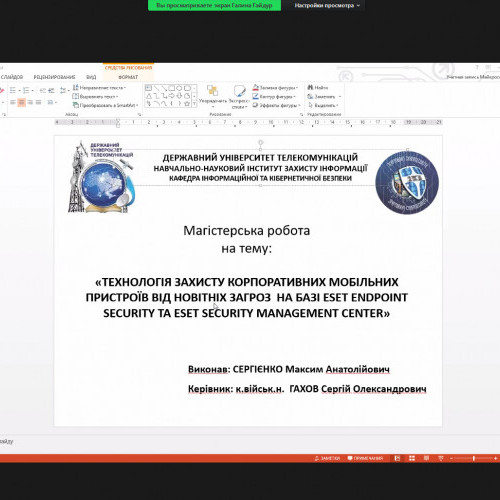Switch to Reading view
The image size is (500, 500).
(x=426, y=458)
